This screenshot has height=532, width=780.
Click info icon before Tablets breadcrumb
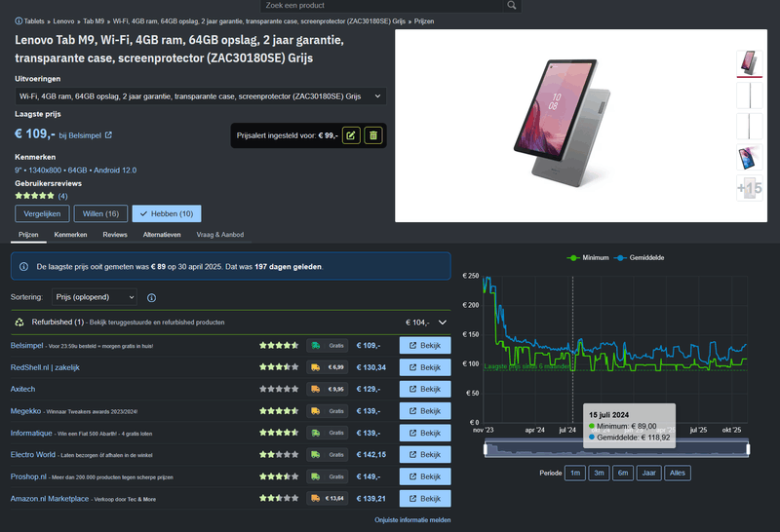coord(19,20)
